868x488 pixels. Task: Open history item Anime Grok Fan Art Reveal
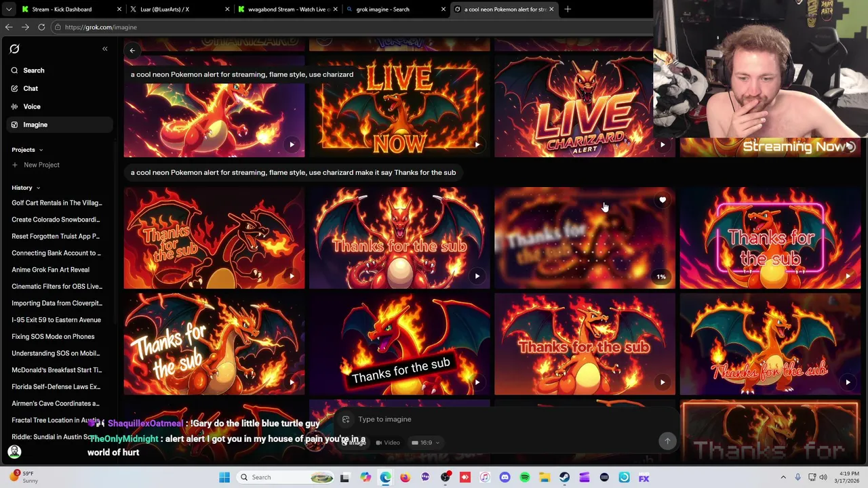(x=50, y=270)
